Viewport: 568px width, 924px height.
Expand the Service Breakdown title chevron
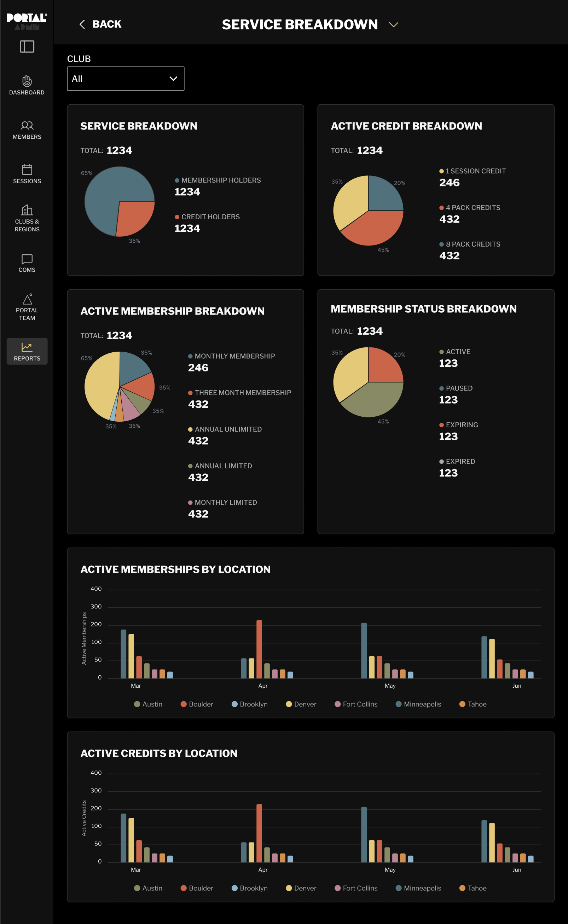393,25
